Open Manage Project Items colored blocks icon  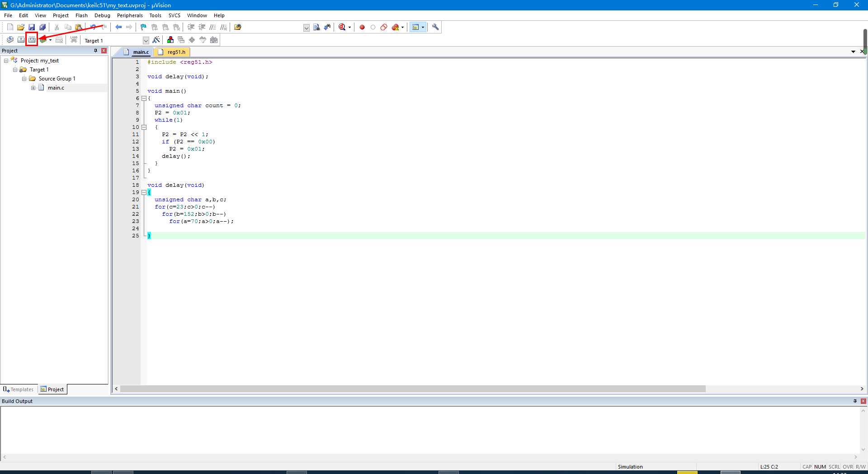170,40
